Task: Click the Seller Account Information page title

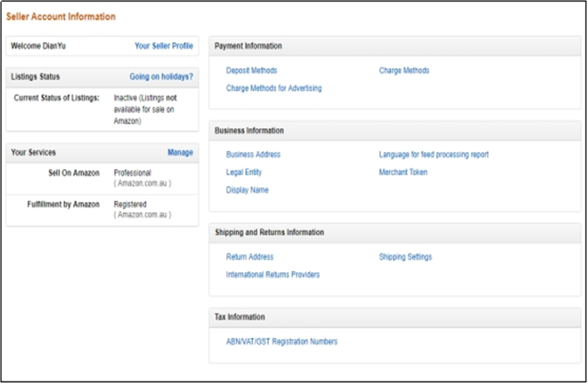Action: pos(61,17)
